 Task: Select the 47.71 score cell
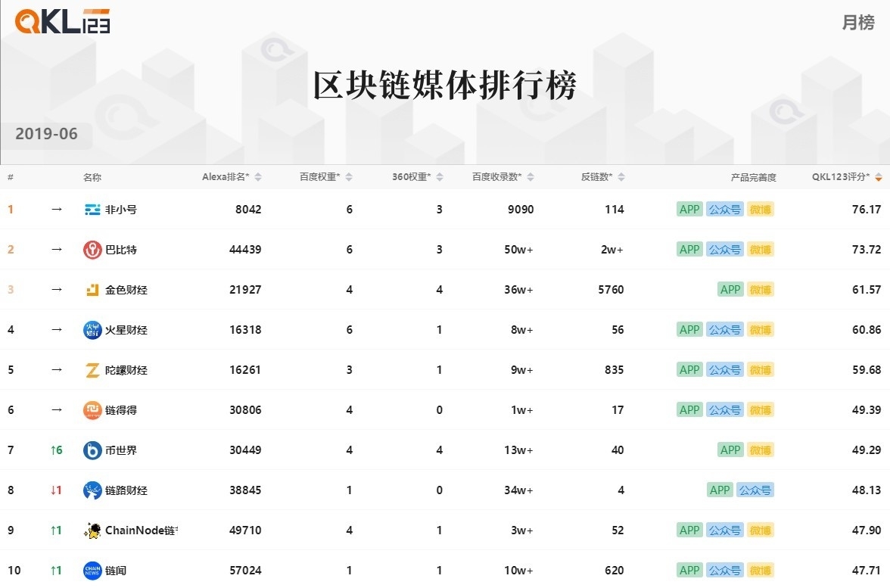pos(866,571)
